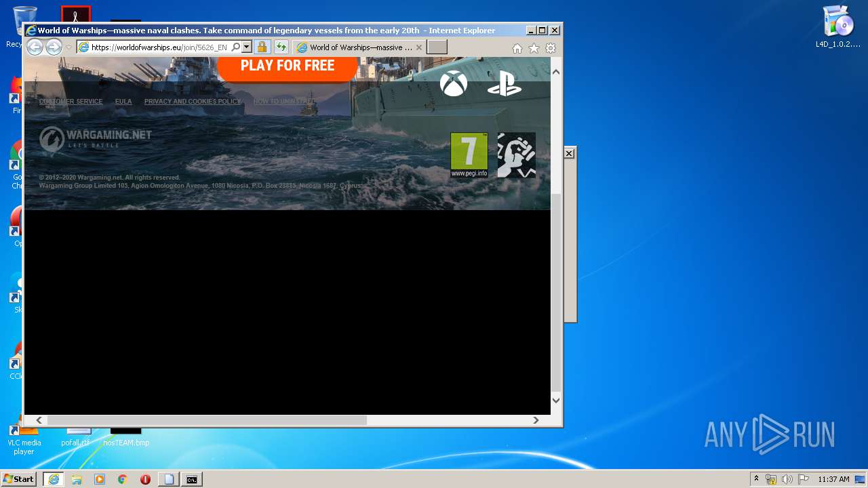Open the PRIVACY AND COOKIES POLICY link
868x488 pixels.
click(193, 102)
